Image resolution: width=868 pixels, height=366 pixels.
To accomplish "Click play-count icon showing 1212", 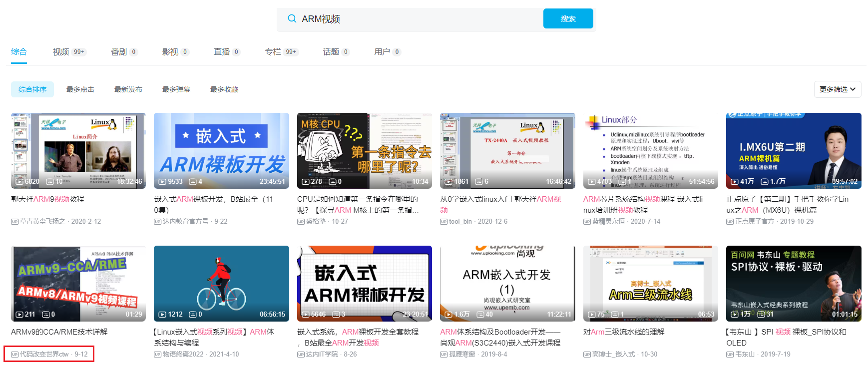I will tap(162, 315).
